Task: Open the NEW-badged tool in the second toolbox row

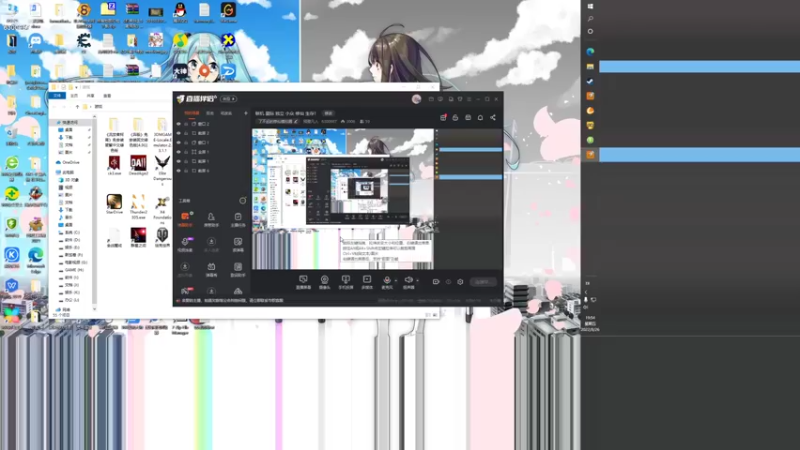Action: tap(185, 244)
